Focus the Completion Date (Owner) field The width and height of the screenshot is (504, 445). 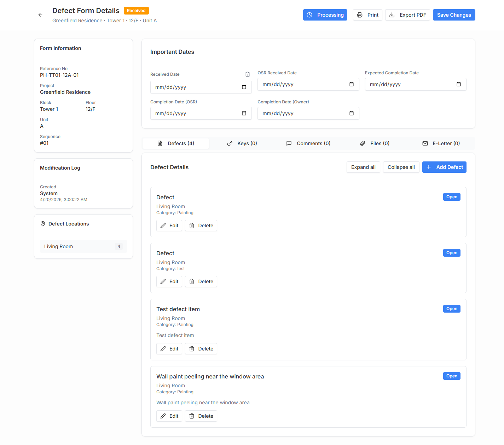(308, 113)
